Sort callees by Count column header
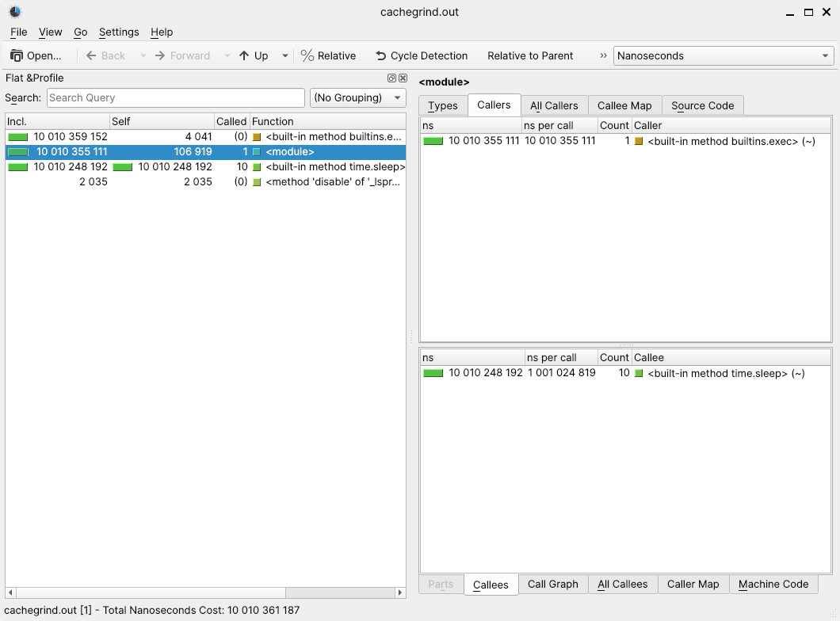The width and height of the screenshot is (840, 621). click(614, 357)
